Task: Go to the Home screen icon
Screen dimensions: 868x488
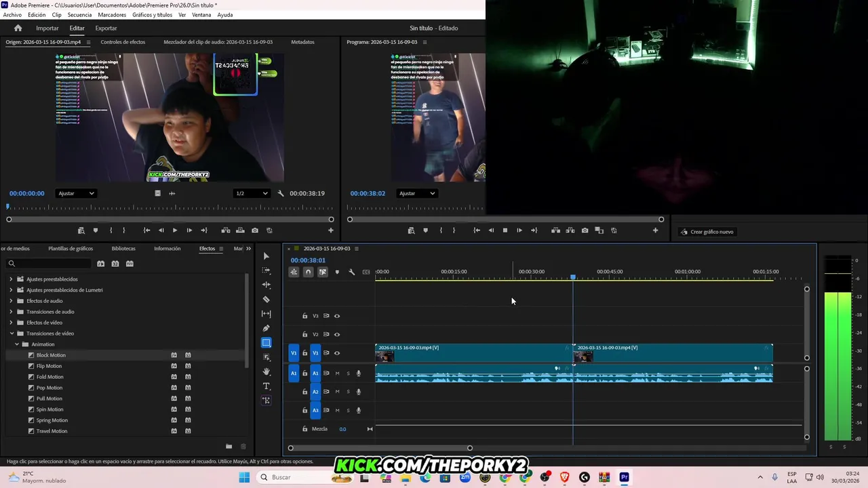Action: [x=18, y=28]
